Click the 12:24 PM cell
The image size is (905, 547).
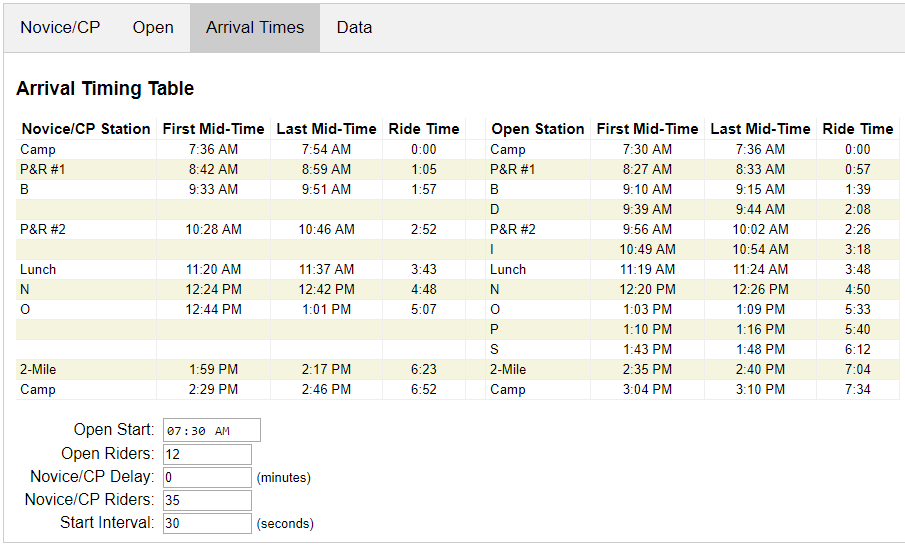pyautogui.click(x=214, y=290)
